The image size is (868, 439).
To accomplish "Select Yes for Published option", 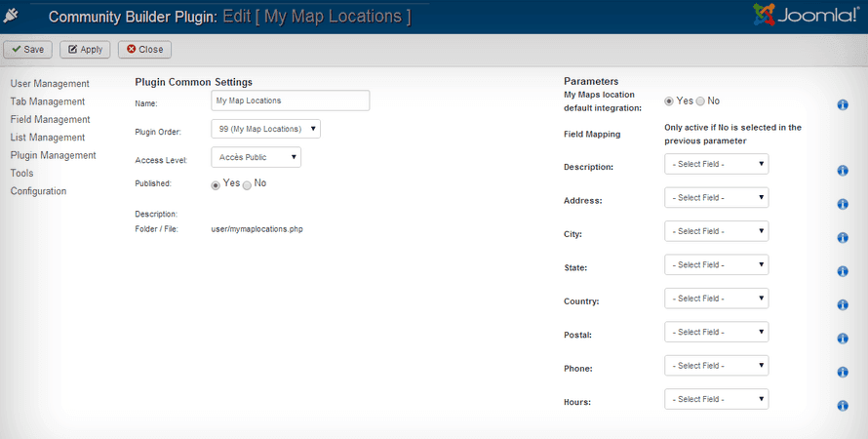I will 217,184.
